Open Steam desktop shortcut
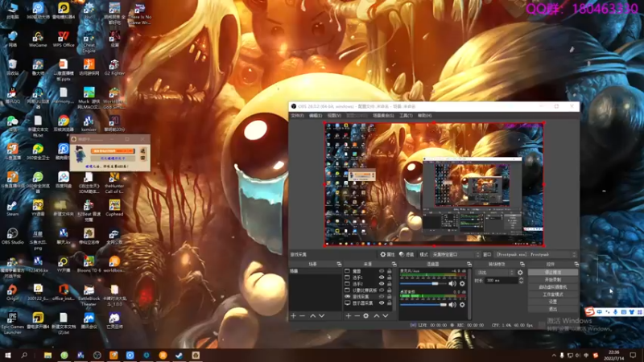This screenshot has width=644, height=362. [12, 208]
